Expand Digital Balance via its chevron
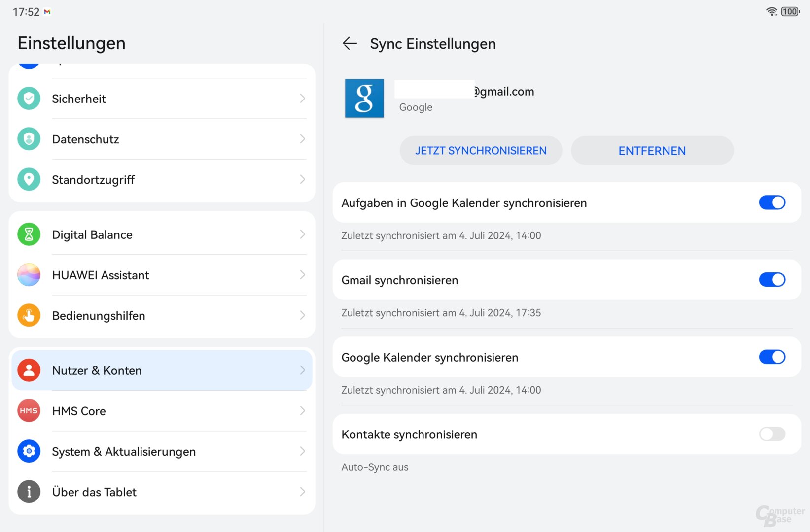This screenshot has width=810, height=532. 302,234
